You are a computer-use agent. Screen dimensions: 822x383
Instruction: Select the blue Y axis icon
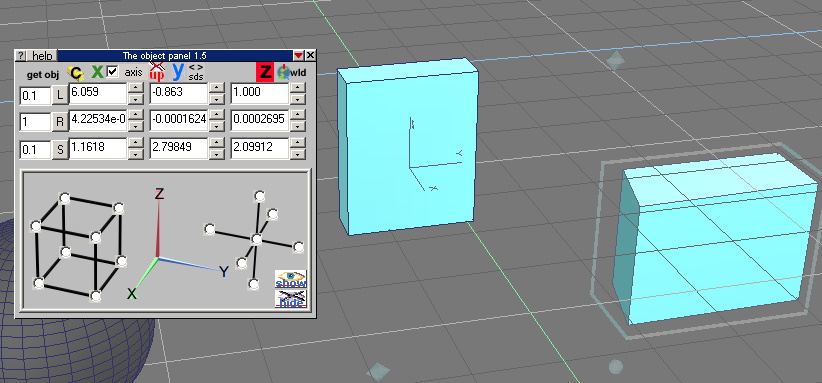pyautogui.click(x=178, y=72)
